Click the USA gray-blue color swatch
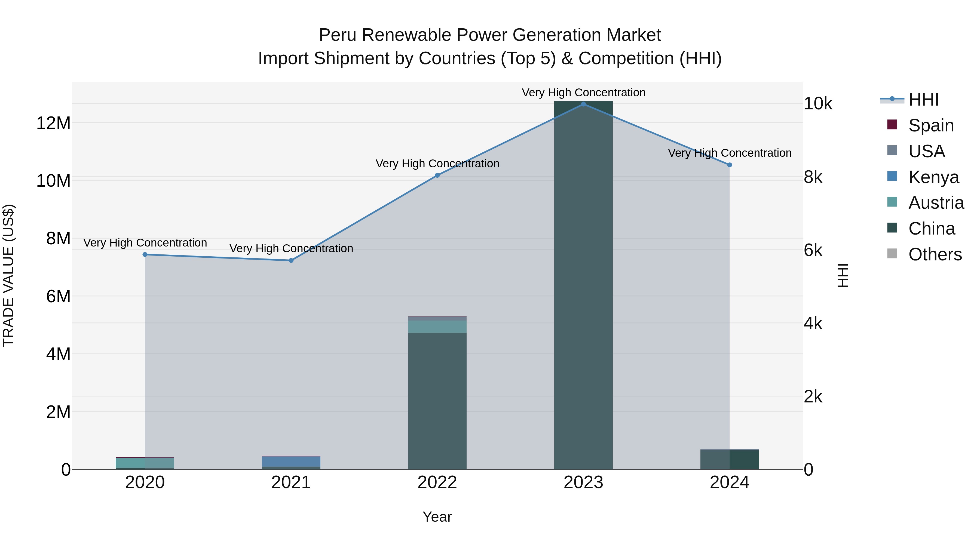 [x=892, y=150]
